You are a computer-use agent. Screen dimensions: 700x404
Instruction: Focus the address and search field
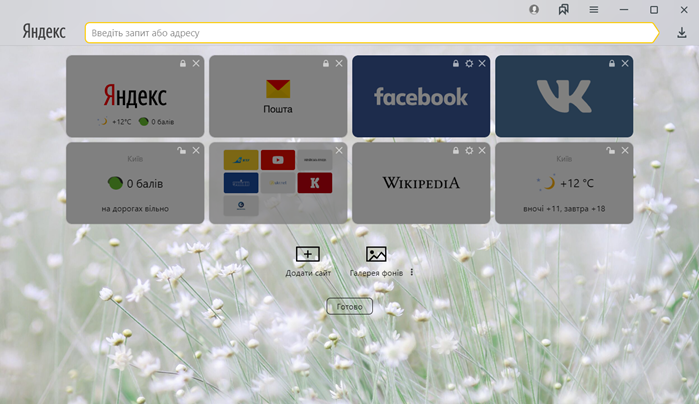click(371, 33)
